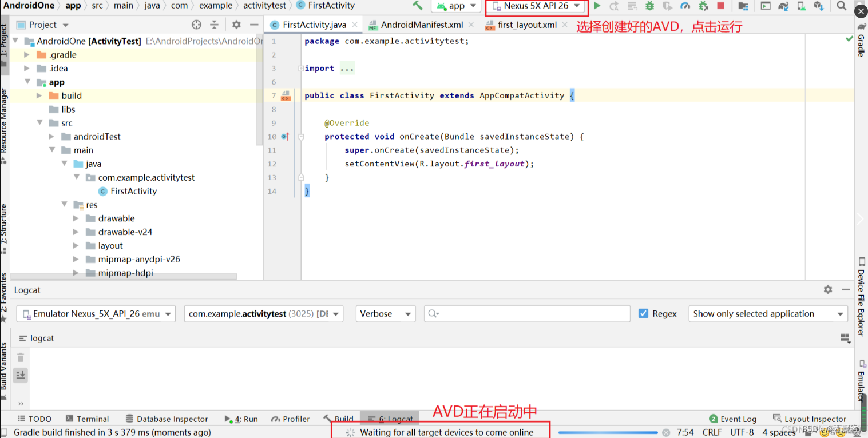The height and width of the screenshot is (438, 868).
Task: Open the app run configuration dropdown
Action: click(456, 6)
